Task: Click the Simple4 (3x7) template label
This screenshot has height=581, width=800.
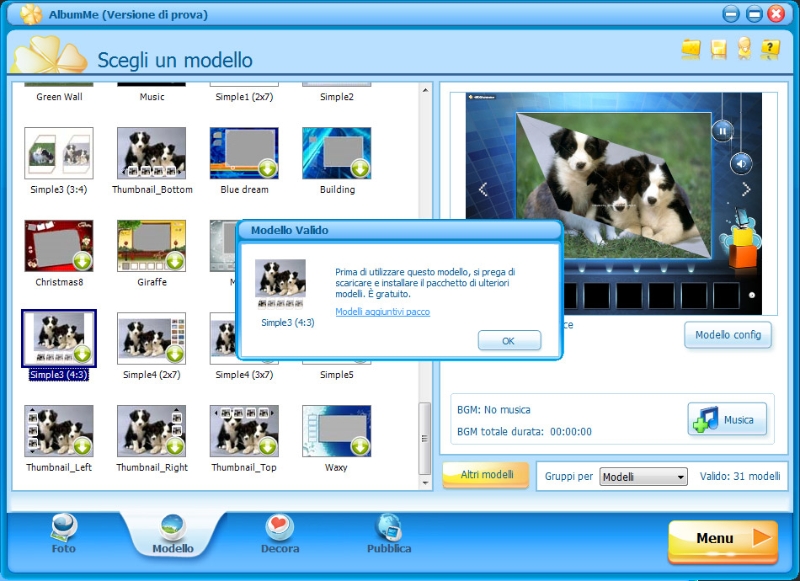Action: (244, 374)
